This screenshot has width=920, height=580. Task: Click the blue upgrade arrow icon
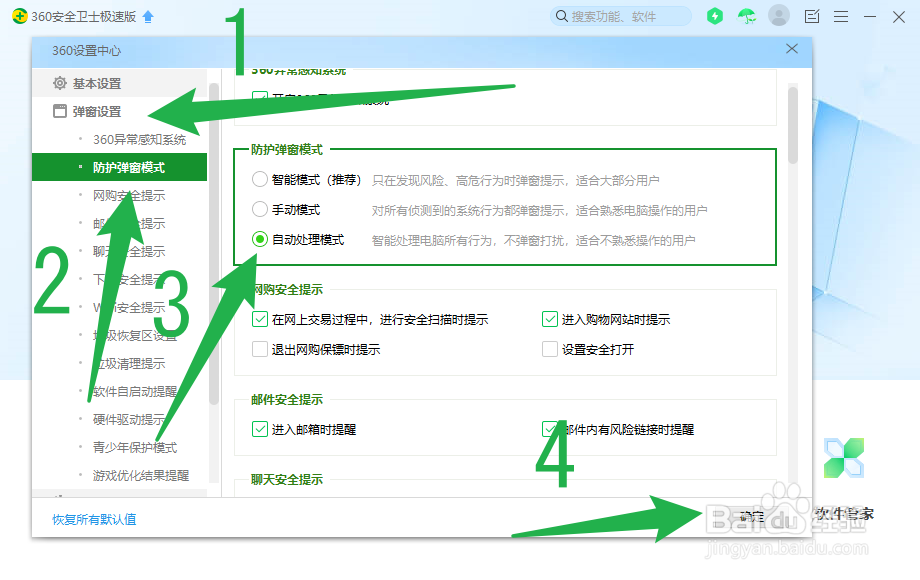pos(148,16)
